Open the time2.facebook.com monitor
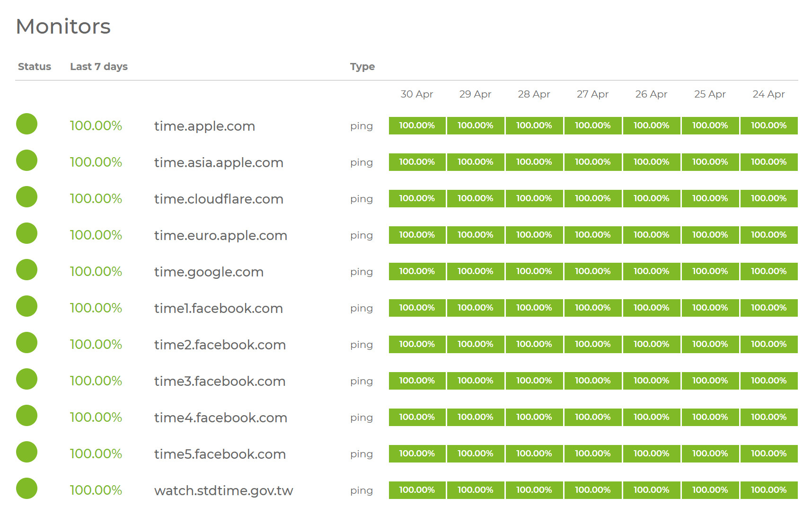Image resolution: width=812 pixels, height=516 pixels. pyautogui.click(x=220, y=345)
